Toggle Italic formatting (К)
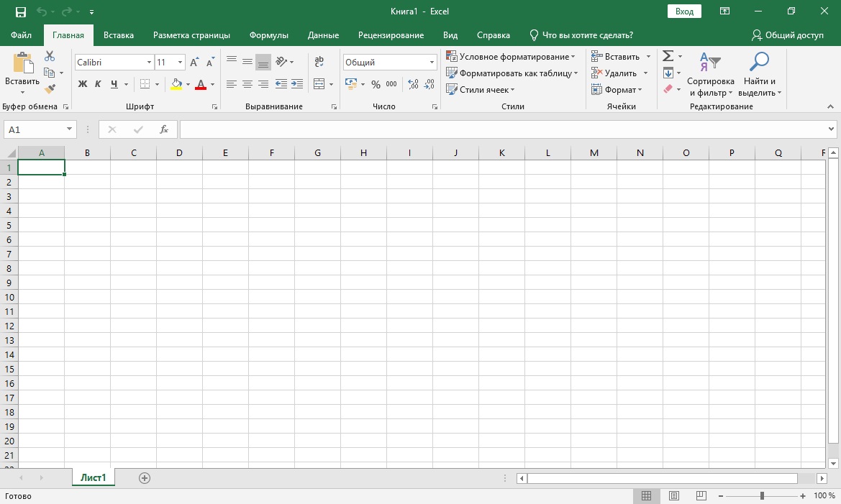 coord(98,84)
